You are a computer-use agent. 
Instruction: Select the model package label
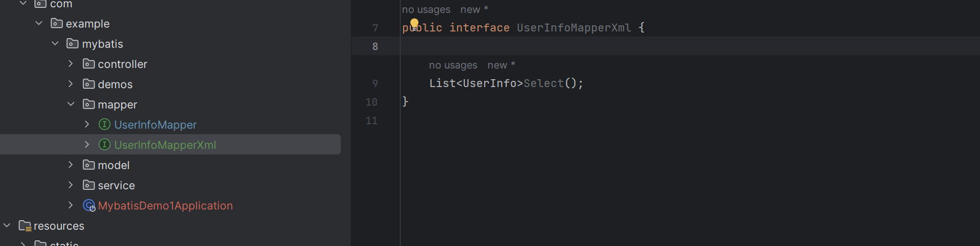(x=114, y=165)
